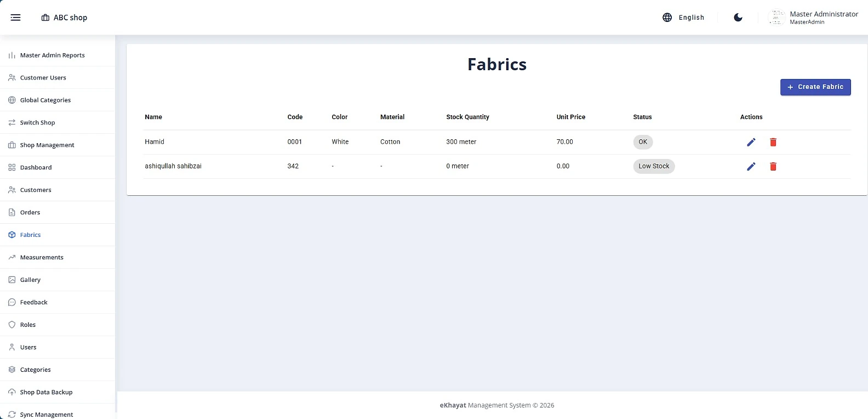
Task: Go to Feedback section
Action: click(58, 303)
